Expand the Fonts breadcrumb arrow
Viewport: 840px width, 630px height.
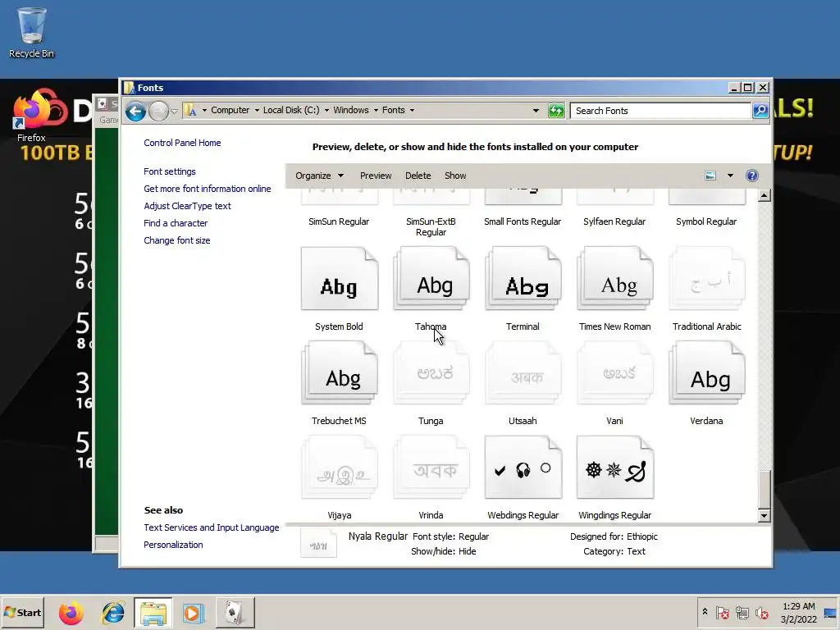pyautogui.click(x=412, y=111)
